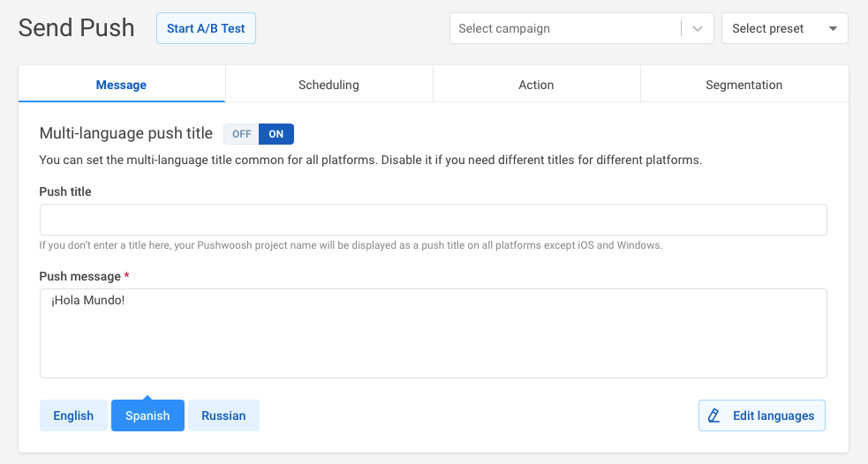The image size is (868, 464).
Task: Open the Segmentation tab
Action: pyautogui.click(x=743, y=85)
